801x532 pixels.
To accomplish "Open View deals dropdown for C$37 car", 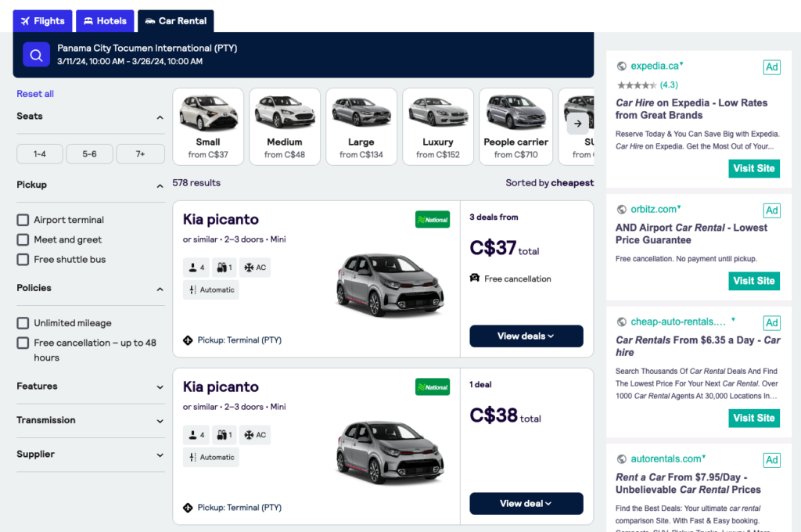I will (526, 336).
